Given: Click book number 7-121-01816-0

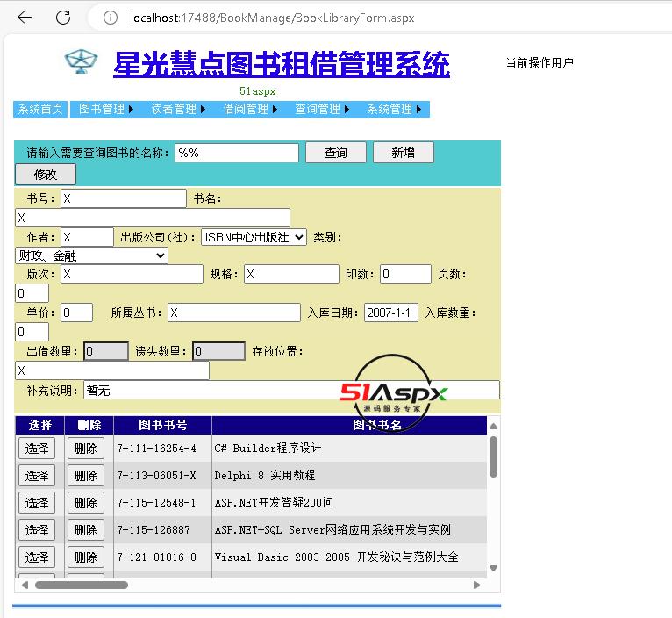Looking at the screenshot, I should click(x=156, y=557).
